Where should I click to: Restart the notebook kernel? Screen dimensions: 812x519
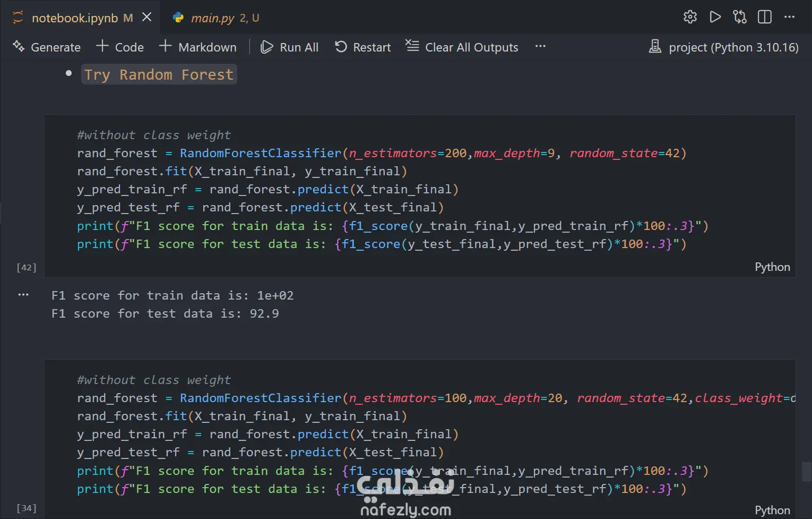click(363, 47)
